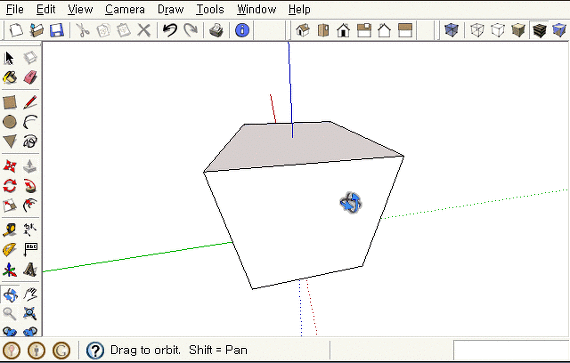The width and height of the screenshot is (570, 363).
Task: Select the Freehand scribble tool
Action: click(30, 141)
